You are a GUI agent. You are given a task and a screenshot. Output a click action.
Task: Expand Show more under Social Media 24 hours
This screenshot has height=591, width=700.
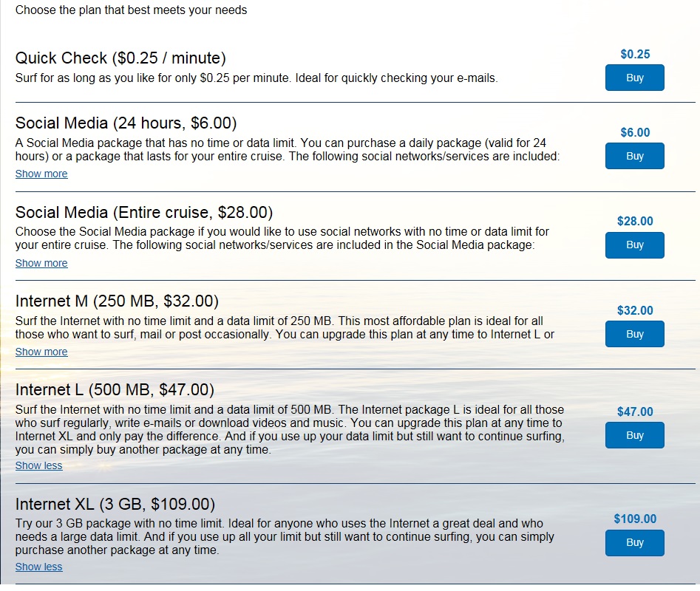41,174
